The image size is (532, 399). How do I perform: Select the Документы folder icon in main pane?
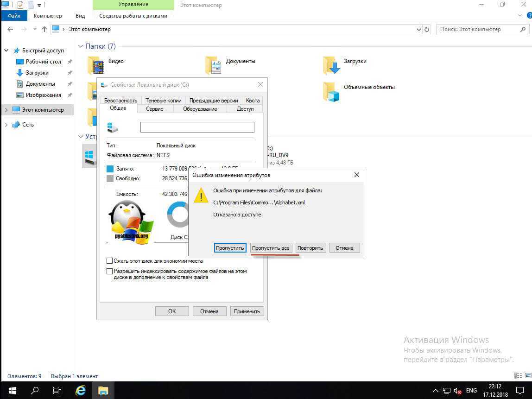pos(214,65)
